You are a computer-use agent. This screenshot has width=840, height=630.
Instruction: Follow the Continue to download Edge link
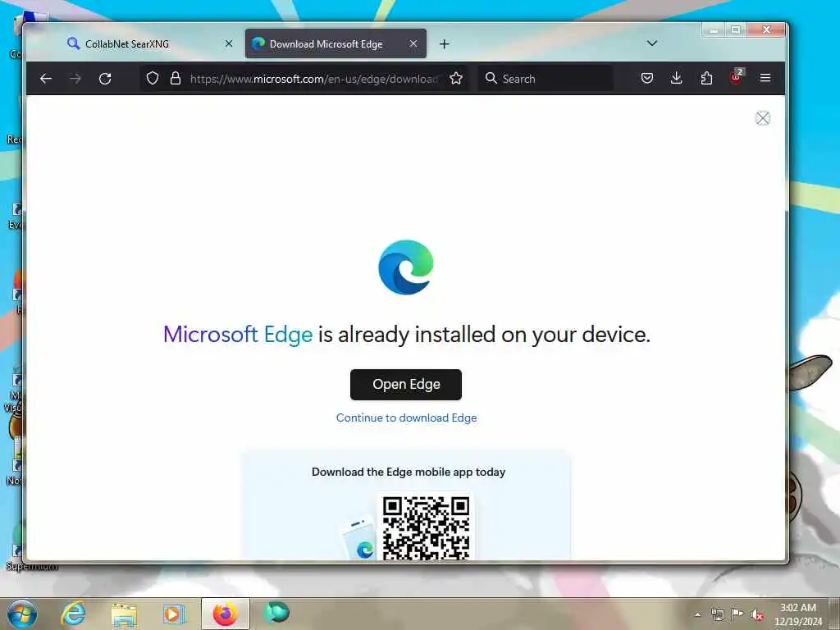click(x=407, y=418)
